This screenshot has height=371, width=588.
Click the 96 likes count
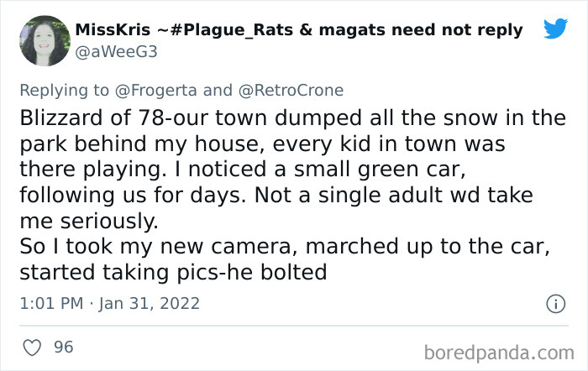click(64, 345)
